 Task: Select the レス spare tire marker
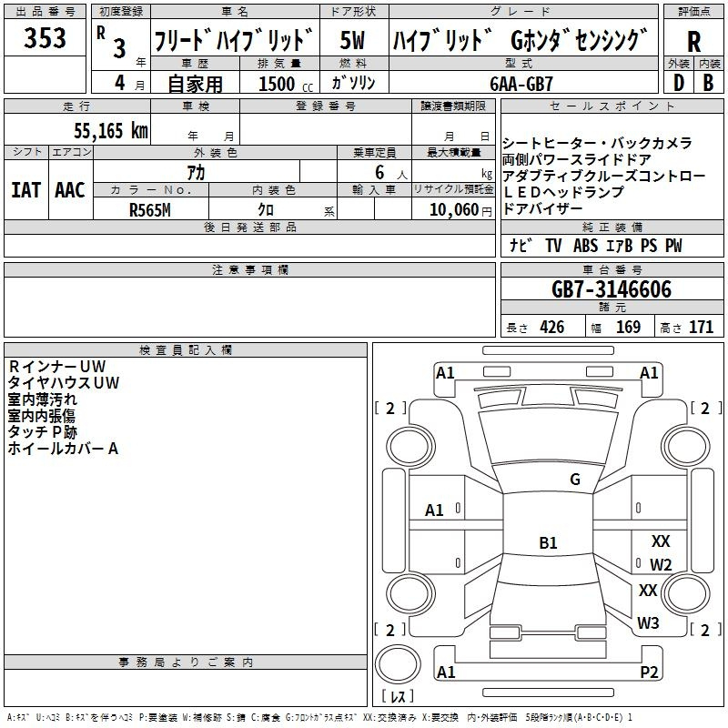[397, 697]
